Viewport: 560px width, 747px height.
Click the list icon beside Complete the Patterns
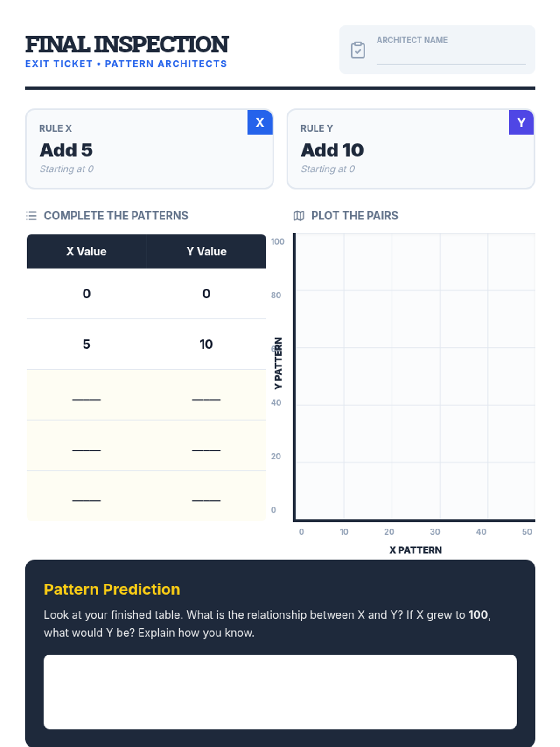point(31,216)
